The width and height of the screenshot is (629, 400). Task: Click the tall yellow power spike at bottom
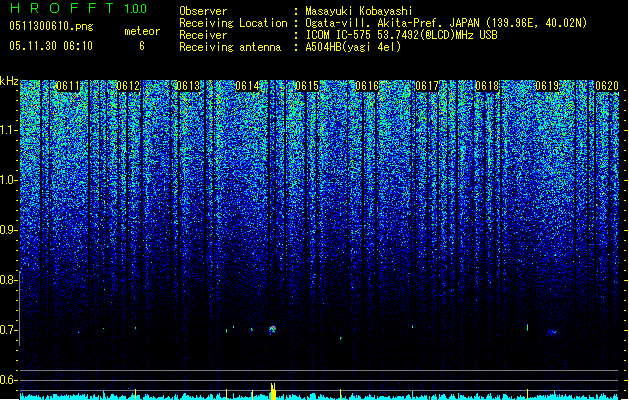(273, 391)
